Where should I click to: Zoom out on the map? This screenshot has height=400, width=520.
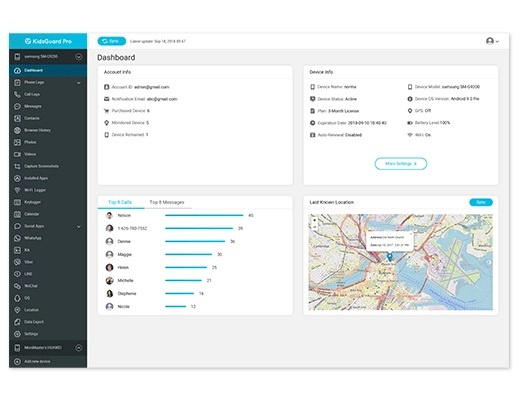314,227
